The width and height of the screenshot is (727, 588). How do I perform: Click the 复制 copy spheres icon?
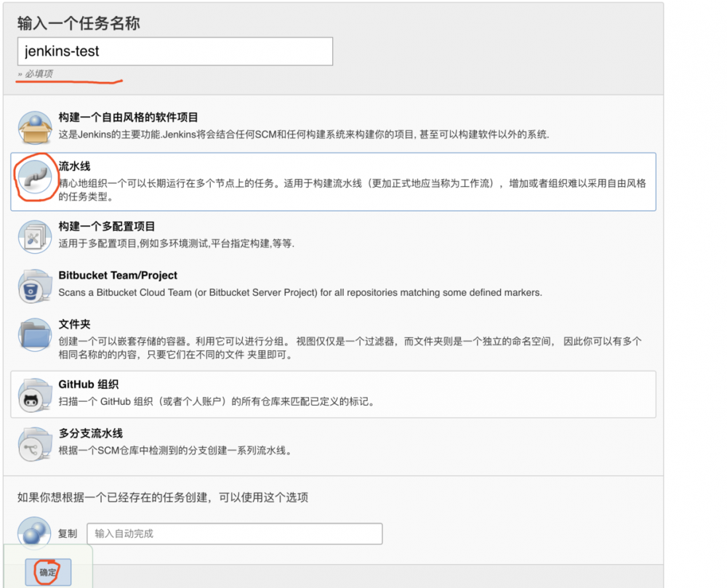[34, 533]
